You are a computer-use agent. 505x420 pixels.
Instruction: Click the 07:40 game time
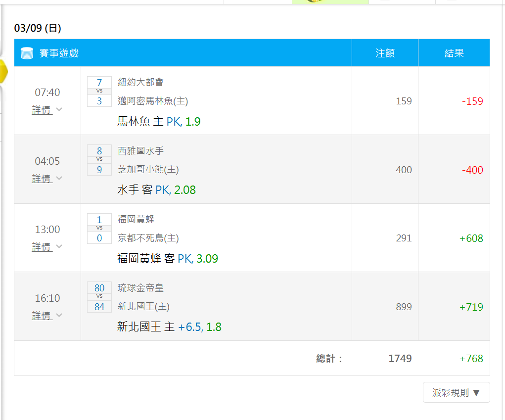tap(47, 93)
